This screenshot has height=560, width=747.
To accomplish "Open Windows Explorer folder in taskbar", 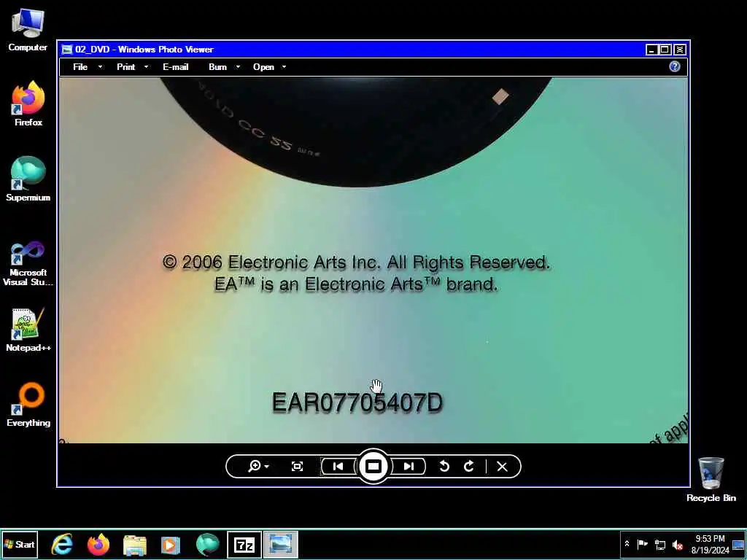I will point(135,545).
